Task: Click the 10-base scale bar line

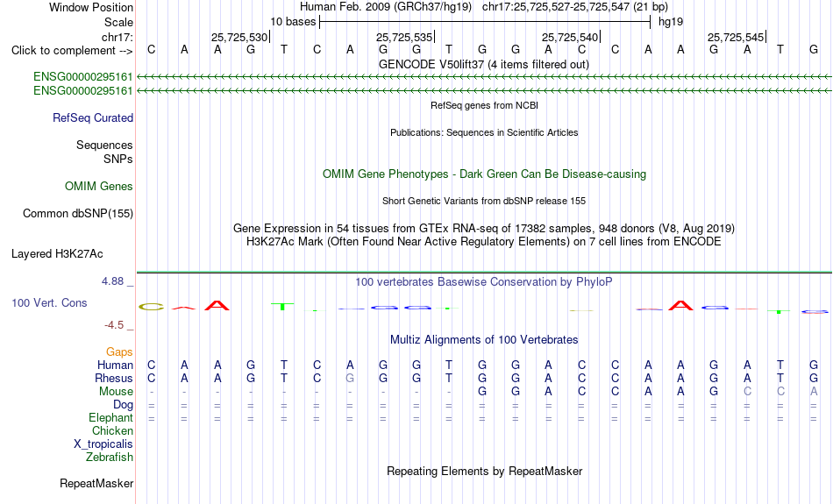Action: coord(485,22)
